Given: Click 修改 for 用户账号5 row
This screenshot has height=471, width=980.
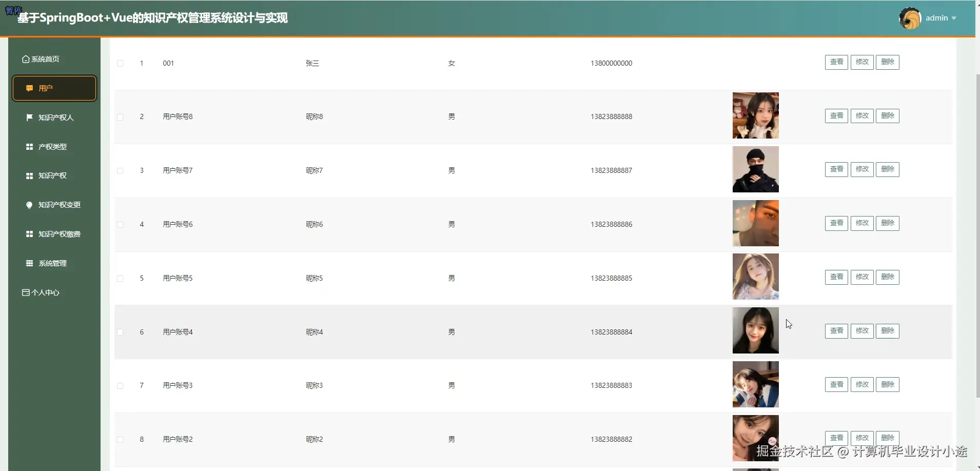Looking at the screenshot, I should coord(862,277).
